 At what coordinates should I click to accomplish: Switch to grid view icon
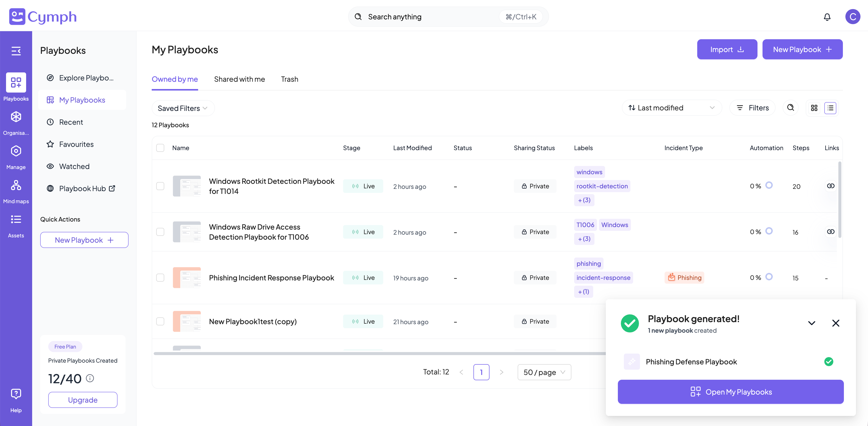tap(814, 108)
